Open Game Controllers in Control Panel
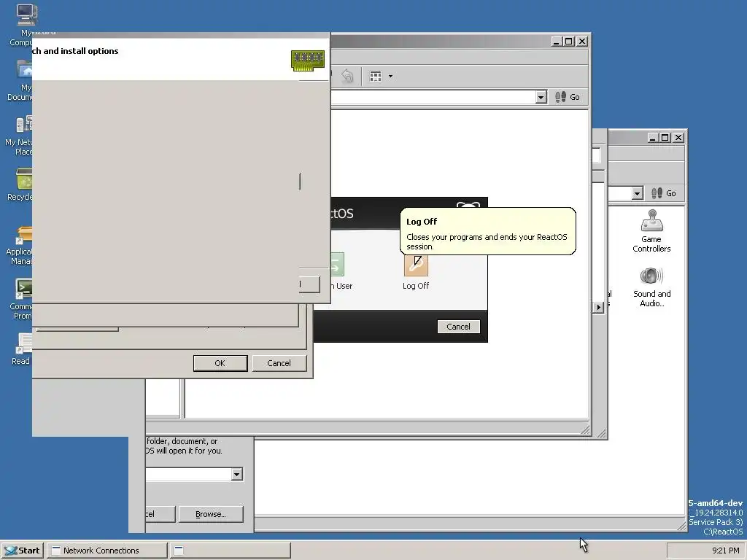747x560 pixels. coord(651,231)
